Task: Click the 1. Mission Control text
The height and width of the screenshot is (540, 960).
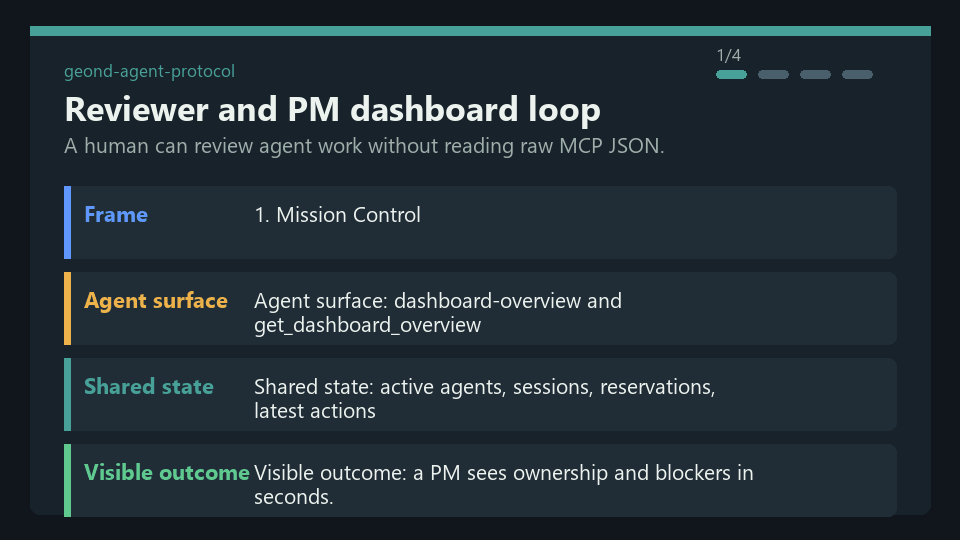Action: 337,215
